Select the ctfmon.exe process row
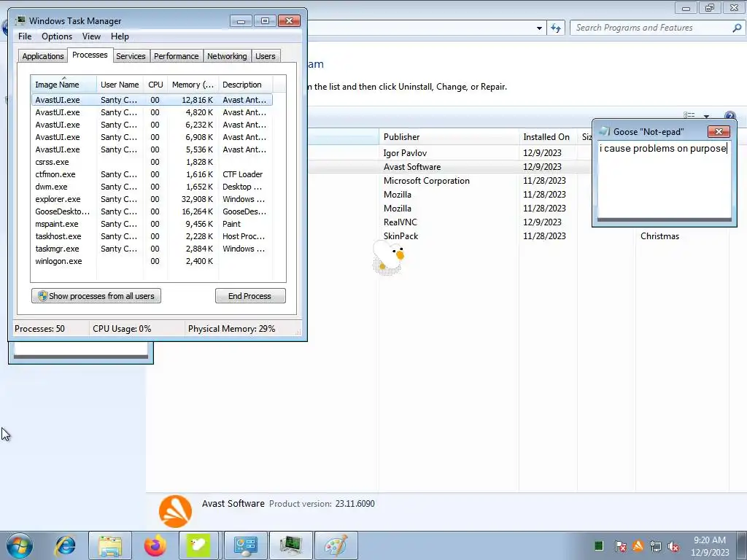The width and height of the screenshot is (747, 560). click(x=152, y=174)
